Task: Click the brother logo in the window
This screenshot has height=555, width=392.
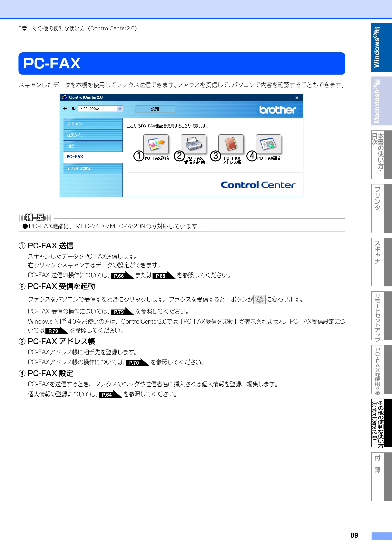Action: pos(277,110)
